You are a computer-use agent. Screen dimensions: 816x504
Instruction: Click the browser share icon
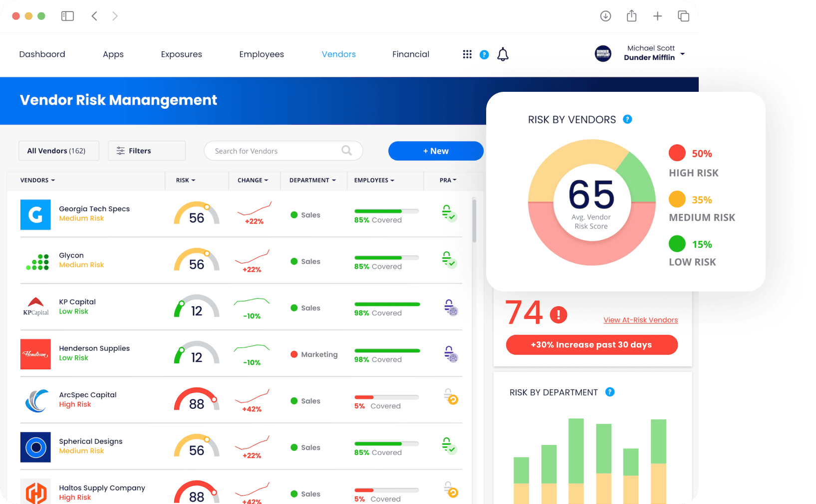pos(631,16)
